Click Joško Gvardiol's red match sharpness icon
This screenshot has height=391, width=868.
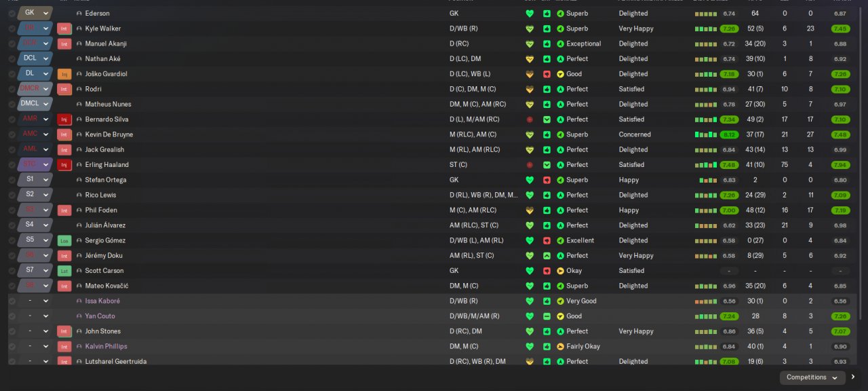pos(547,74)
